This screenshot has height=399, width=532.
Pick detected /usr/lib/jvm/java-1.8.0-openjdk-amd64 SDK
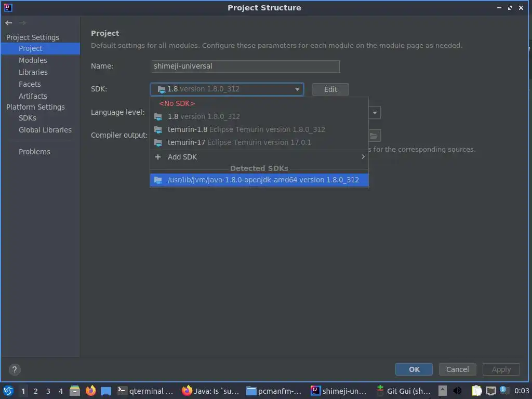click(259, 180)
